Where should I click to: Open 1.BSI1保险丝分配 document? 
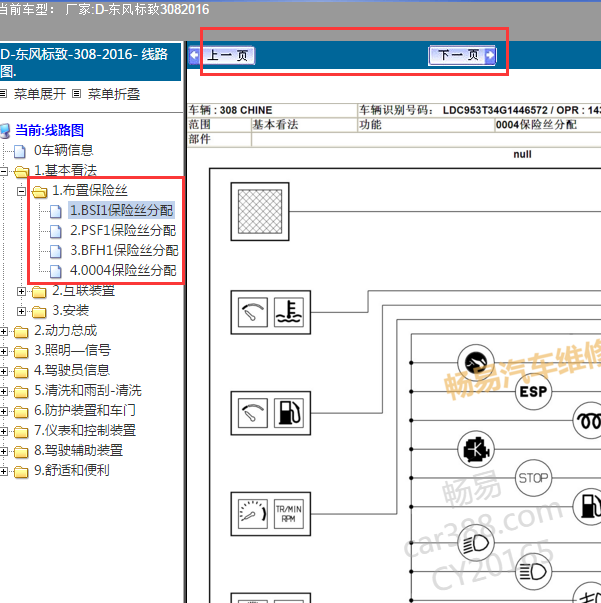(x=122, y=210)
